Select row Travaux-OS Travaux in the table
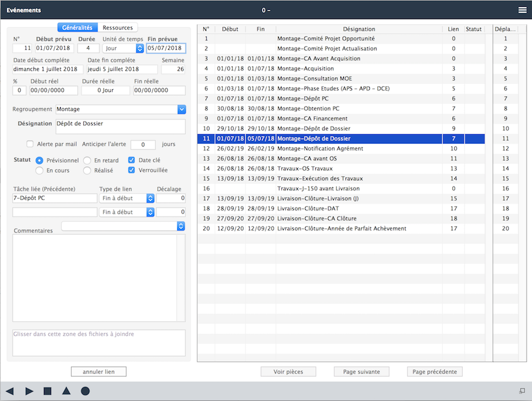 coord(341,168)
